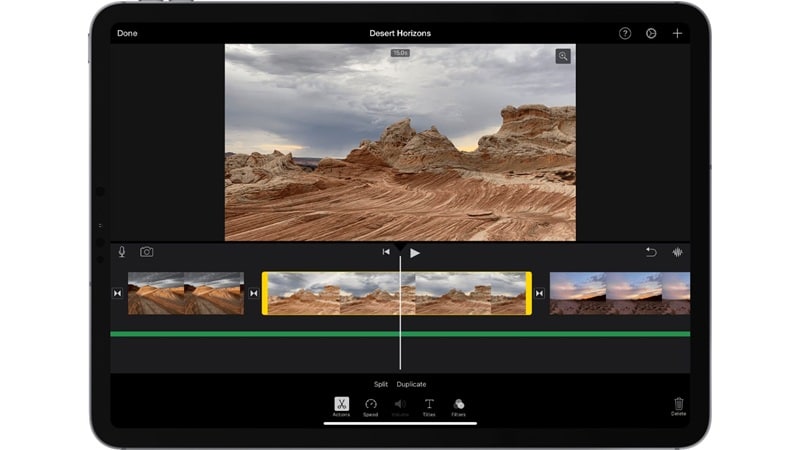The width and height of the screenshot is (800, 450).
Task: Edit transition between first and selected clip
Action: (x=254, y=293)
